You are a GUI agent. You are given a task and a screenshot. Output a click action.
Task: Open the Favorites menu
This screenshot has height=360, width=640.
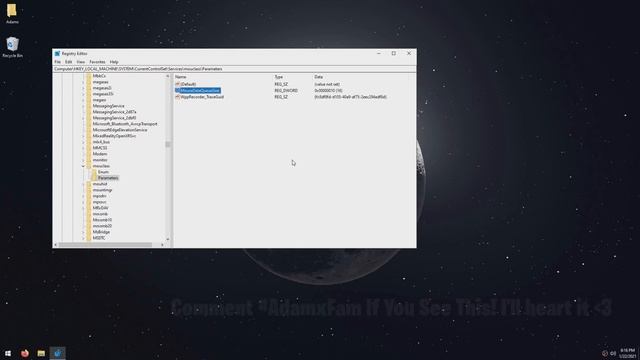point(97,62)
